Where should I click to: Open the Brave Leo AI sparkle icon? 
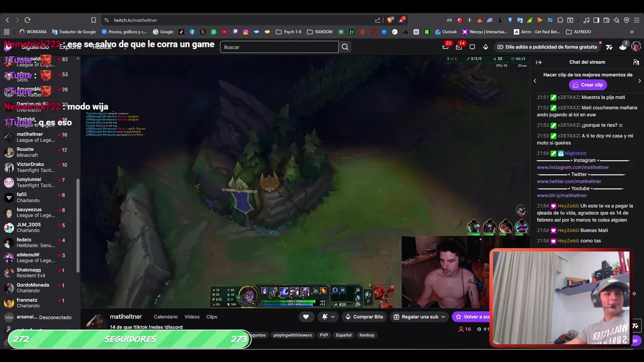pyautogui.click(x=616, y=20)
